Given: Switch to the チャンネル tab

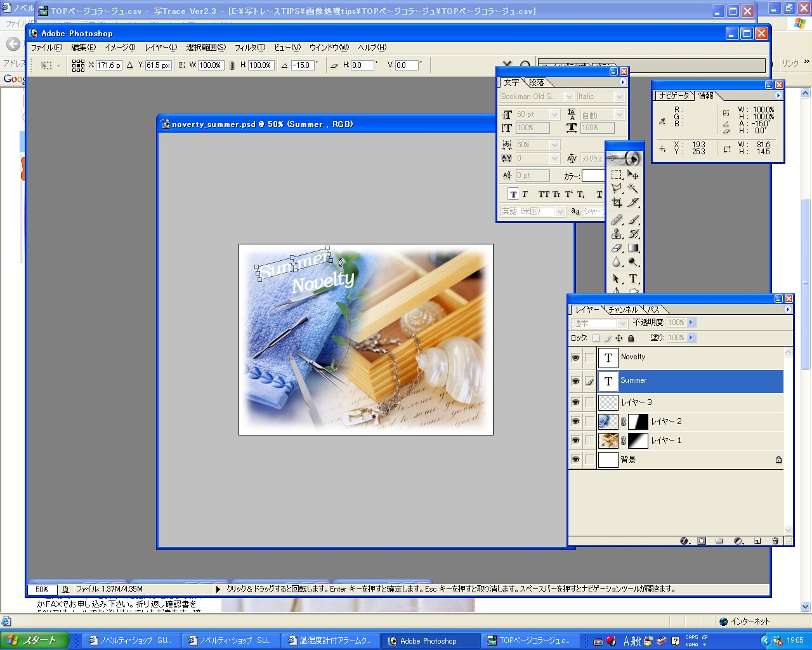Looking at the screenshot, I should click(x=622, y=310).
